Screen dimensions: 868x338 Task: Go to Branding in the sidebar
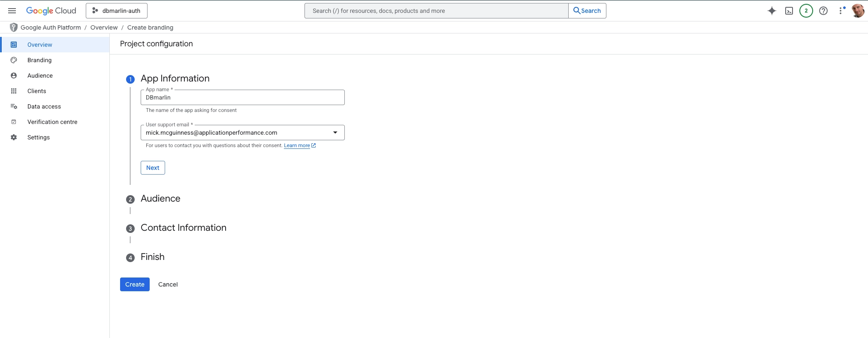click(39, 60)
